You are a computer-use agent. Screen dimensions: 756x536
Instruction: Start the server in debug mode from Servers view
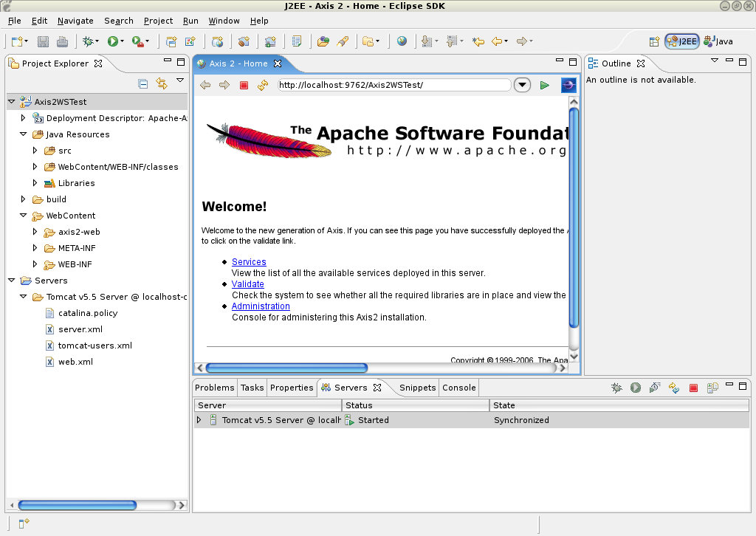coord(616,388)
